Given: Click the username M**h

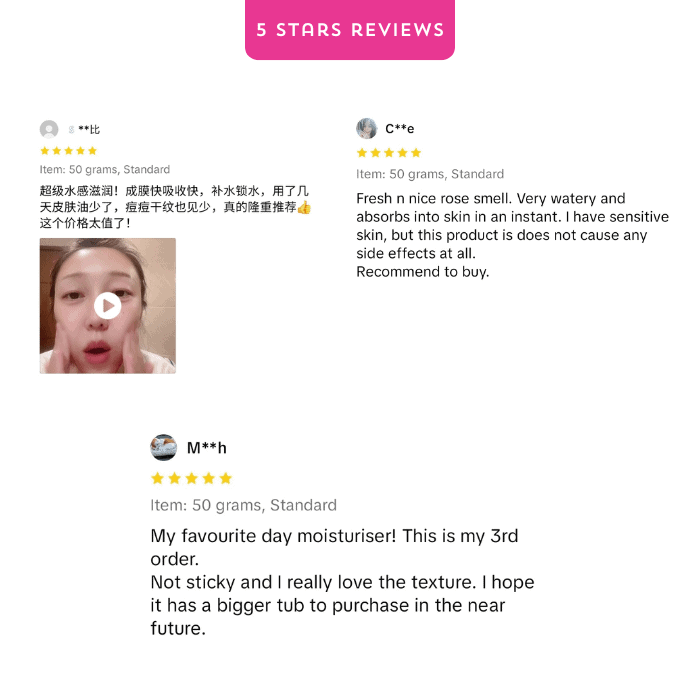Looking at the screenshot, I should (207, 448).
